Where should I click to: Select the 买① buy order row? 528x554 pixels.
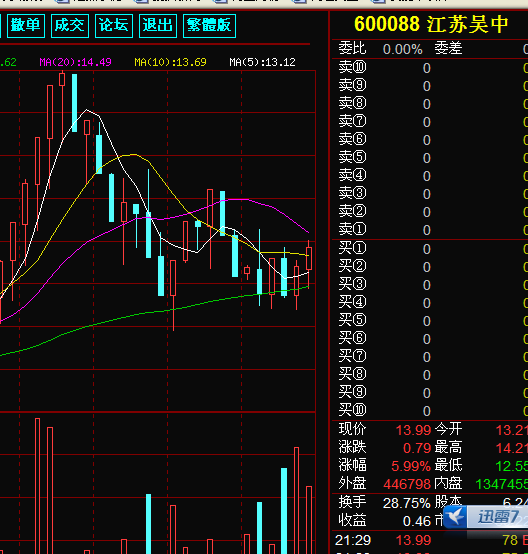[x=430, y=248]
